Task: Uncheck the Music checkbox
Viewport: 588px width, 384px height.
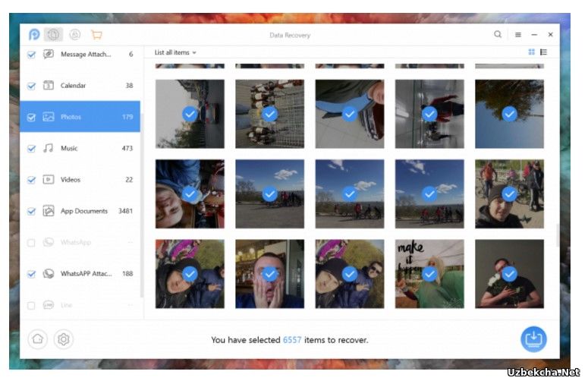Action: tap(32, 149)
